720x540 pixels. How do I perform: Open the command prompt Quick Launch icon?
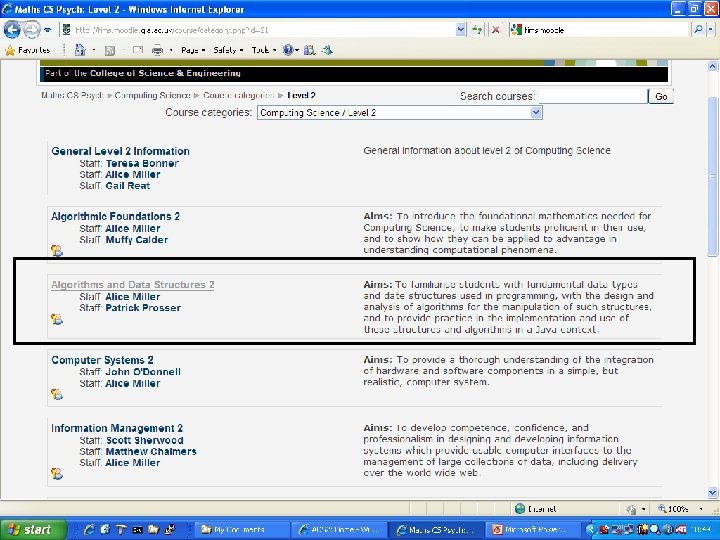click(137, 530)
